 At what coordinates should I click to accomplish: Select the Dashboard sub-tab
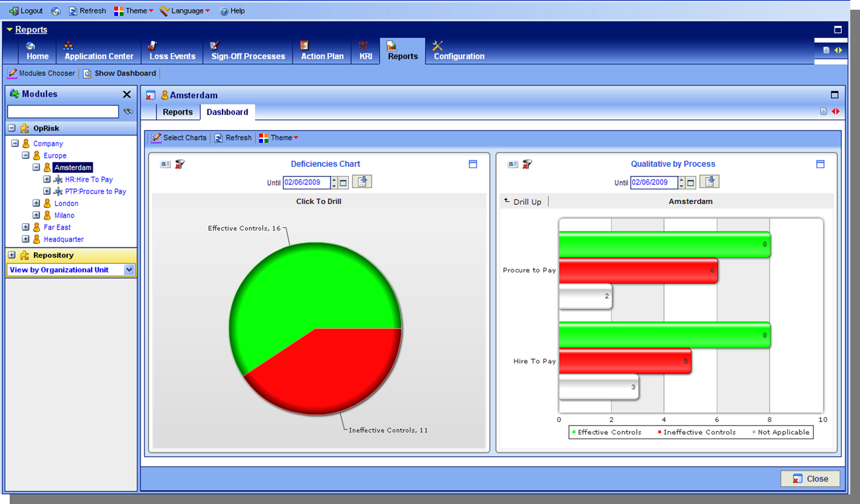(x=227, y=112)
